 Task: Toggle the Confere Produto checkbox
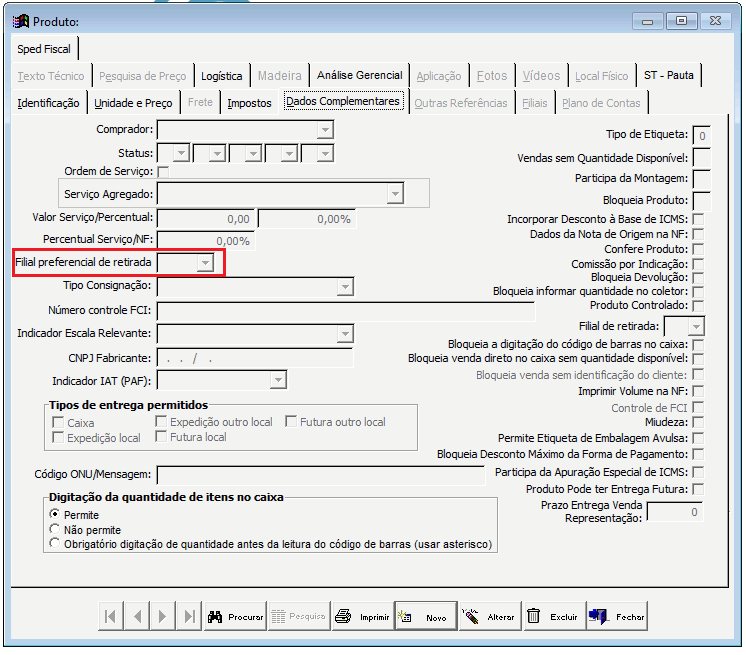(698, 249)
